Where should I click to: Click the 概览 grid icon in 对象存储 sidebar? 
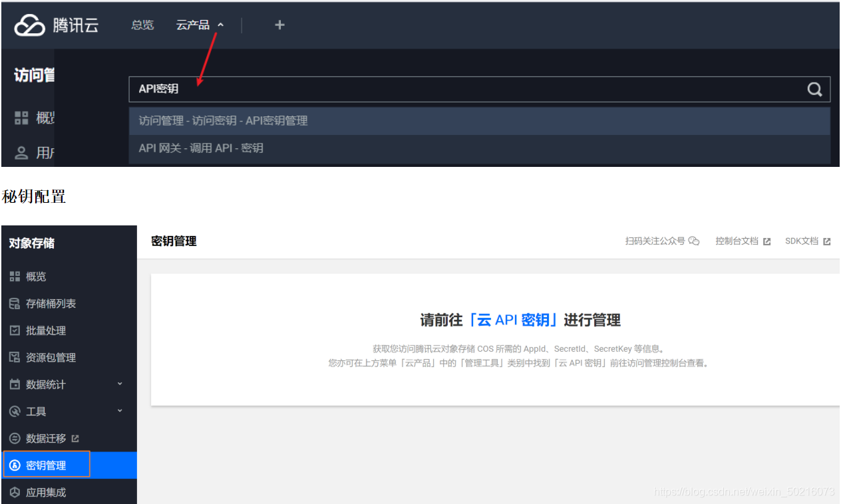coord(15,277)
